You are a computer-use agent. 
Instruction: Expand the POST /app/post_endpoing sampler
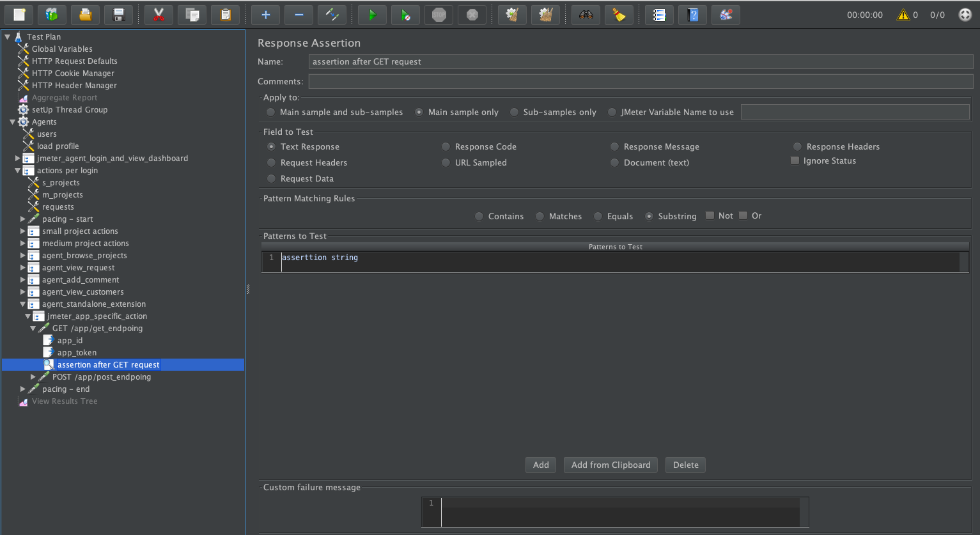[33, 377]
